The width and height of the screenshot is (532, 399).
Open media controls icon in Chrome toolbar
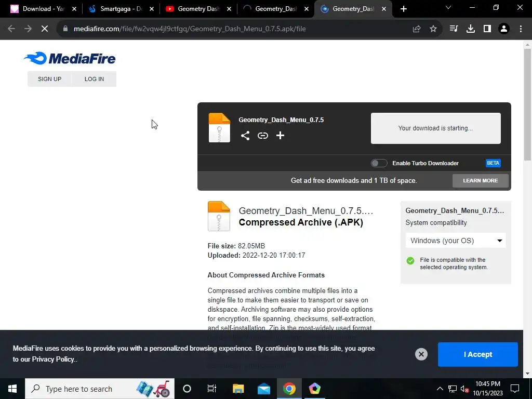pos(454,29)
